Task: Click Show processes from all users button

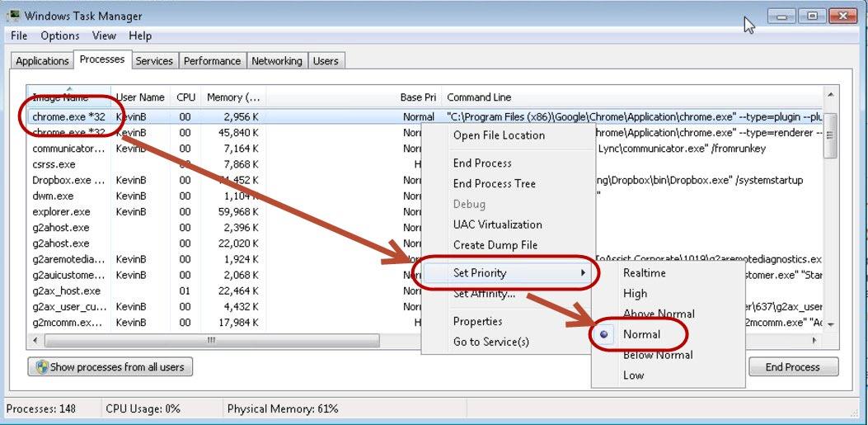Action: (110, 366)
